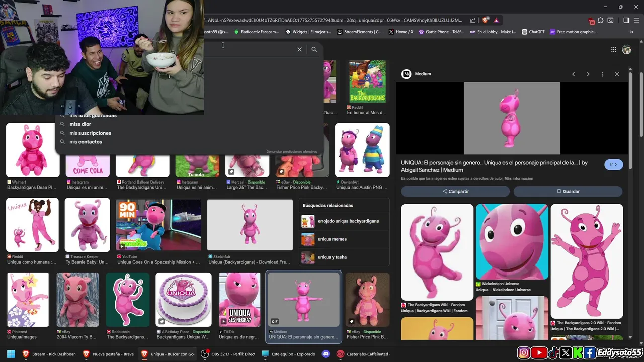This screenshot has height=362, width=644.
Task: Open YouTube 90 MIN Uniqua spaceship video thumbnail
Action: pos(158,225)
